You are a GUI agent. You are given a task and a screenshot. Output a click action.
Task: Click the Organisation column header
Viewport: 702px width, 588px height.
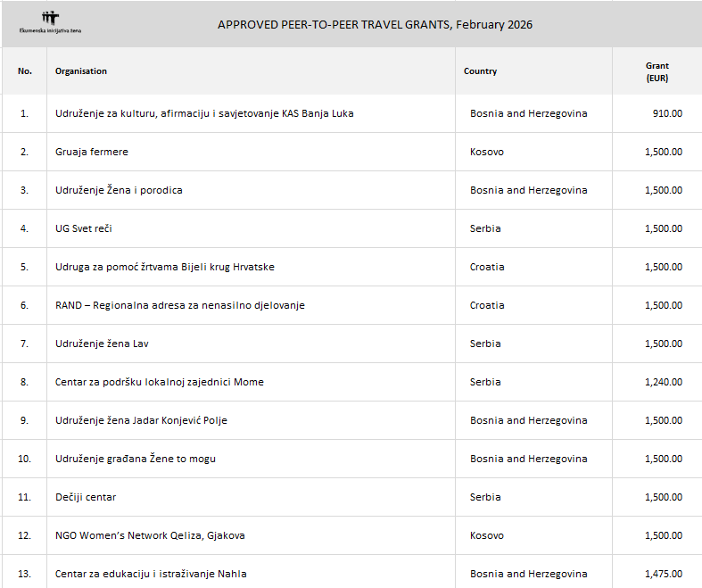pos(81,71)
